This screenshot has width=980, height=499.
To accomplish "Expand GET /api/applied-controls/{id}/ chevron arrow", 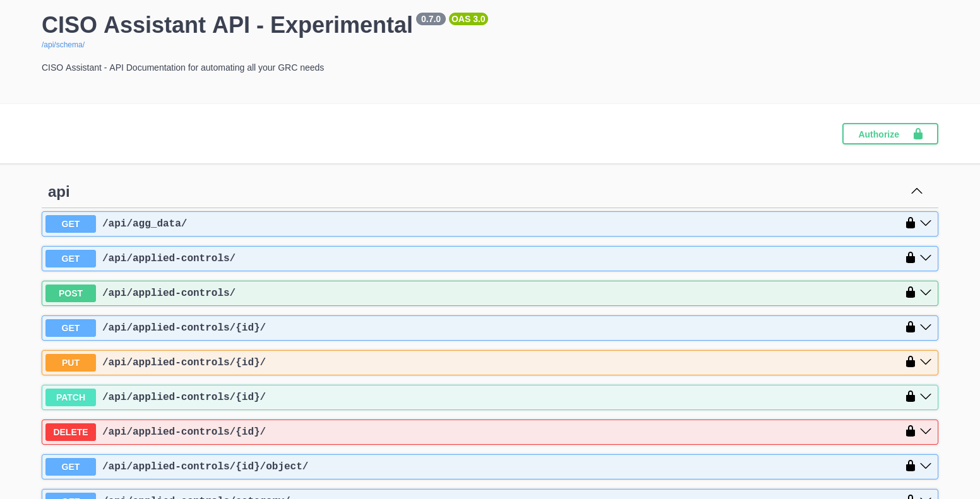I will tap(926, 327).
